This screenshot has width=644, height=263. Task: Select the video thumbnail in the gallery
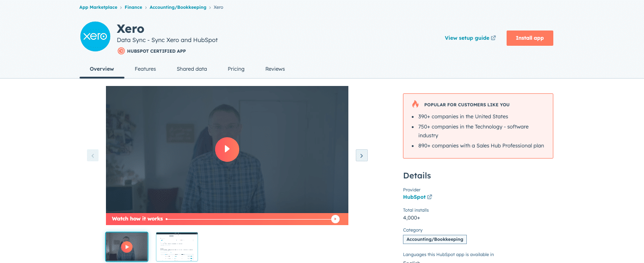[x=127, y=247]
